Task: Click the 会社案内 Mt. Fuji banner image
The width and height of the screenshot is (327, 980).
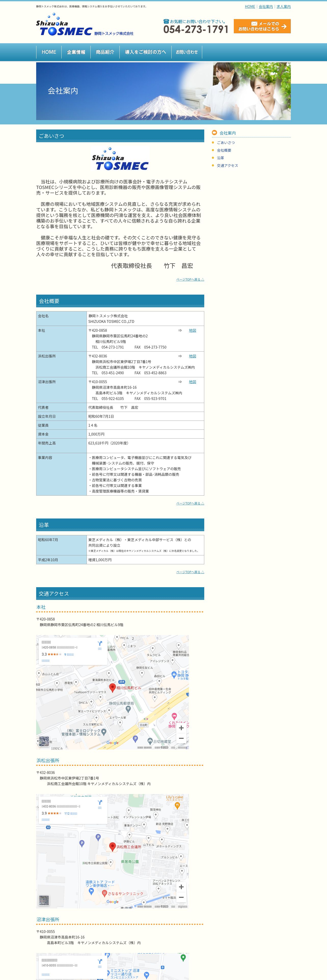Action: (163, 91)
